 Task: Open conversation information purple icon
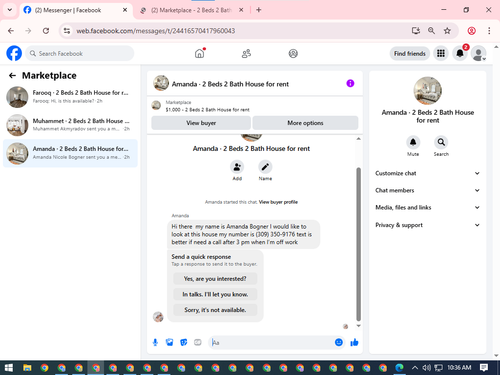point(350,83)
